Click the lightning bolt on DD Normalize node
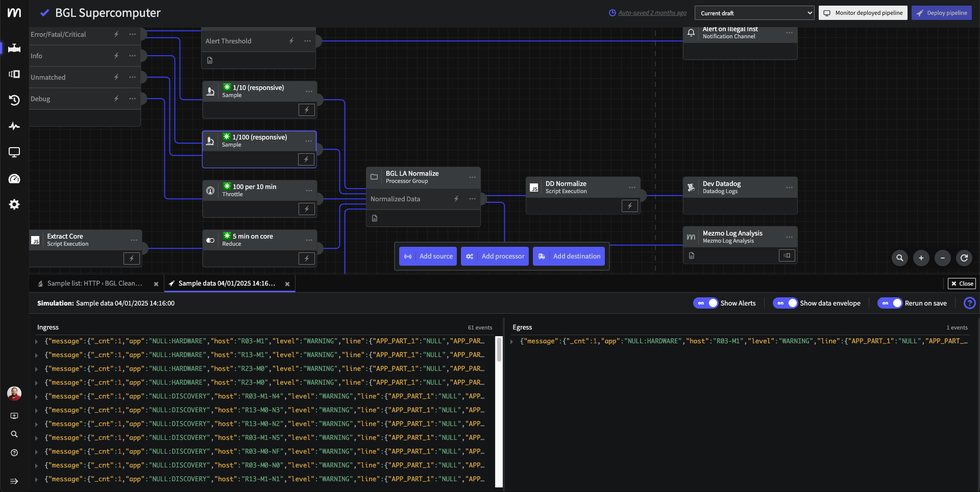The width and height of the screenshot is (980, 492). (x=630, y=206)
